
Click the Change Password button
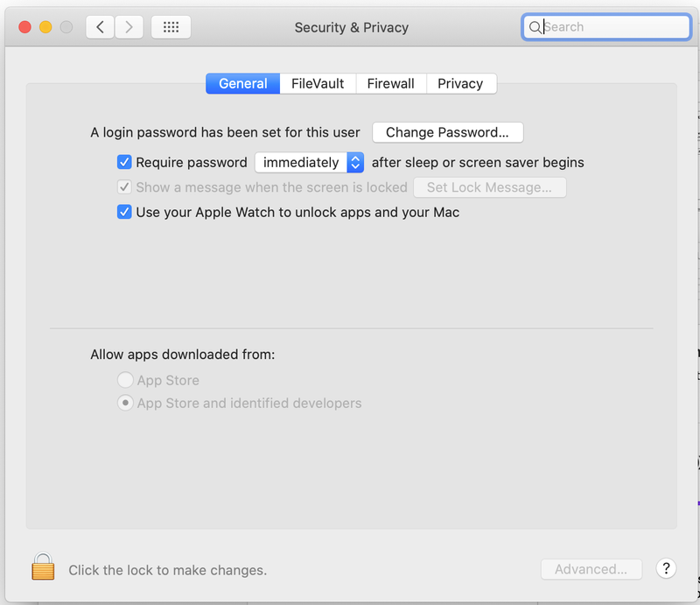(x=447, y=132)
